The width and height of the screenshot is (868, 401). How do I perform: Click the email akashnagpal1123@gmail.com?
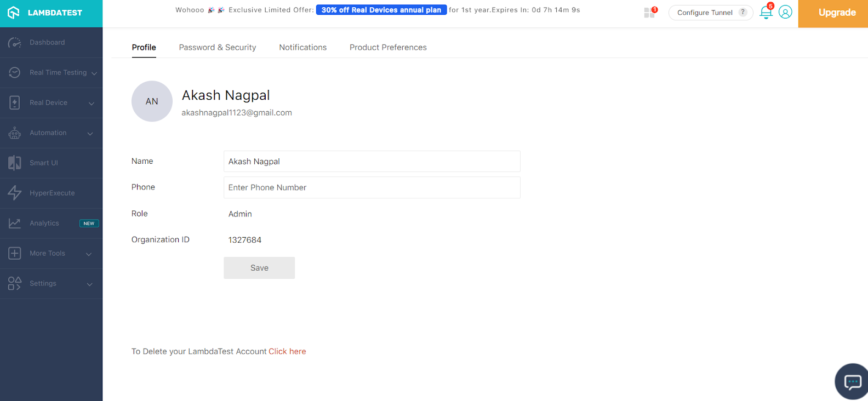(237, 113)
